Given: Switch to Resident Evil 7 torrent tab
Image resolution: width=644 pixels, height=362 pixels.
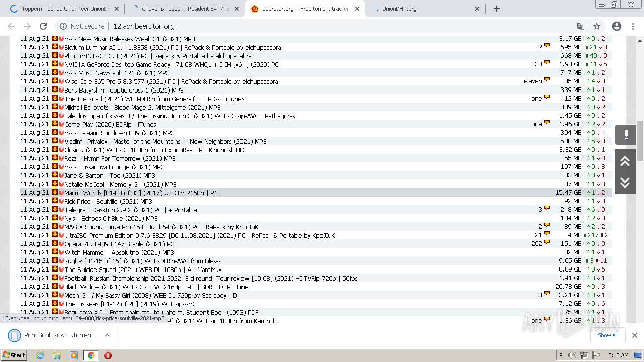Looking at the screenshot, I should click(x=184, y=9).
